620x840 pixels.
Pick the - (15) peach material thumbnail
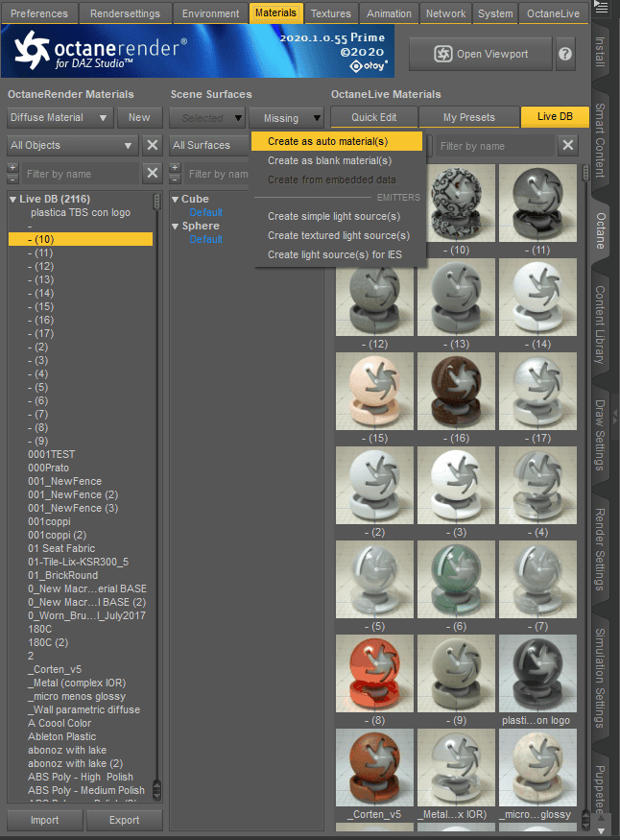click(x=374, y=391)
